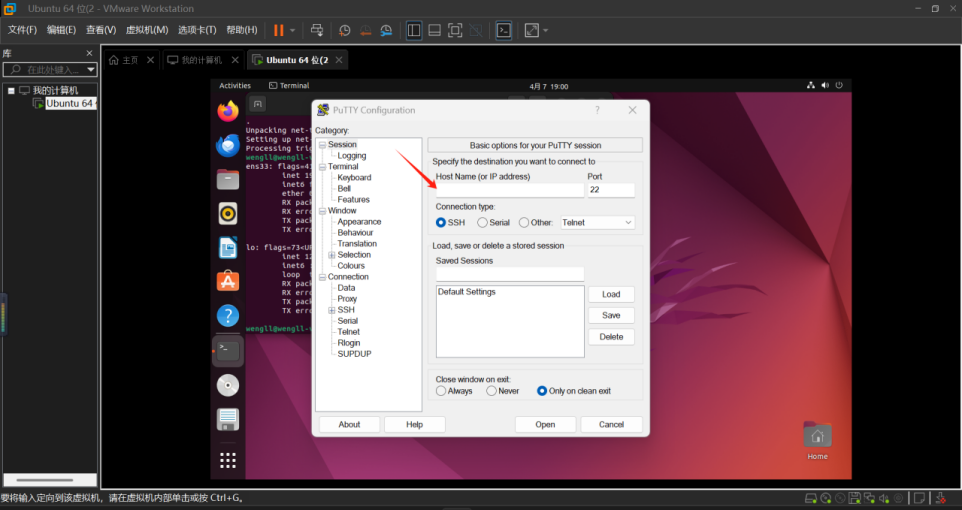Open the Telnet protocol dropdown
The height and width of the screenshot is (510, 962).
coord(597,223)
